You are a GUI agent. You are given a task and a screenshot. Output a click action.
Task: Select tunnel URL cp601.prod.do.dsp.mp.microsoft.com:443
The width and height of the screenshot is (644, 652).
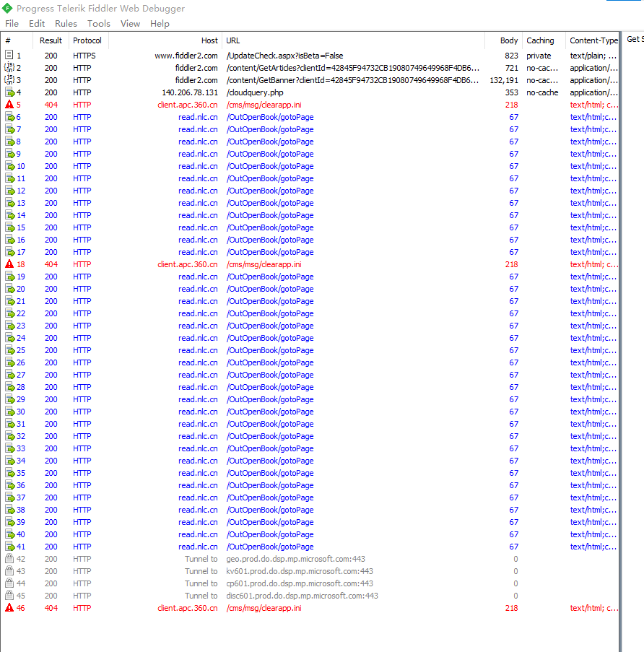coord(300,583)
